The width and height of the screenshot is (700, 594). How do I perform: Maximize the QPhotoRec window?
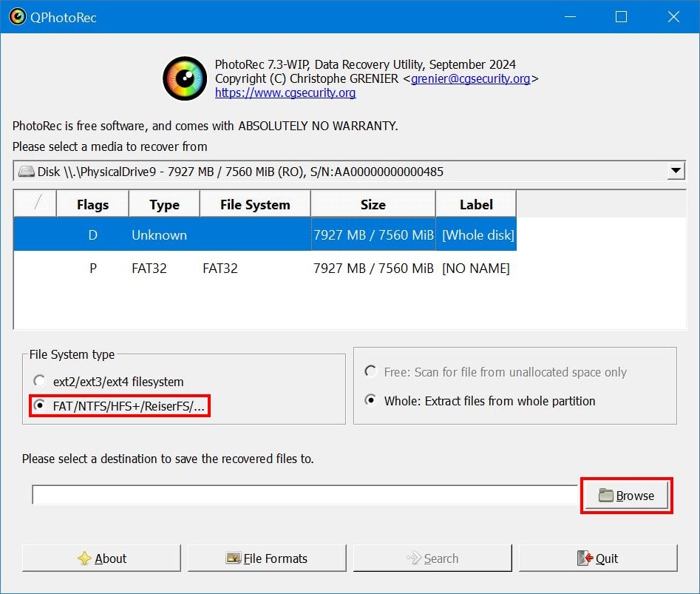coord(621,17)
